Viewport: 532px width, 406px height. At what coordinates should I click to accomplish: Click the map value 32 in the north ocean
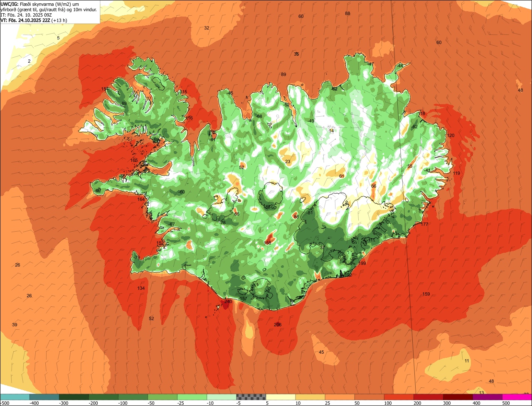coord(207,28)
